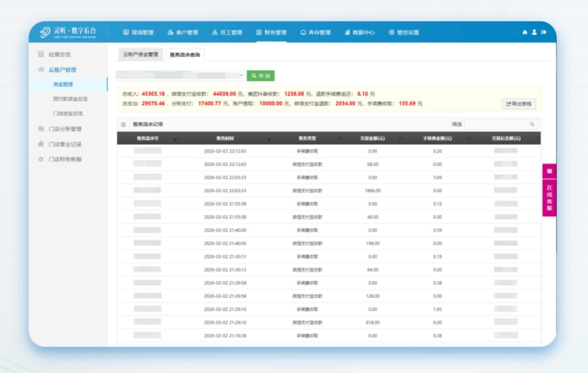Click the 微信支付宝退款 value 2034.00

(x=345, y=104)
